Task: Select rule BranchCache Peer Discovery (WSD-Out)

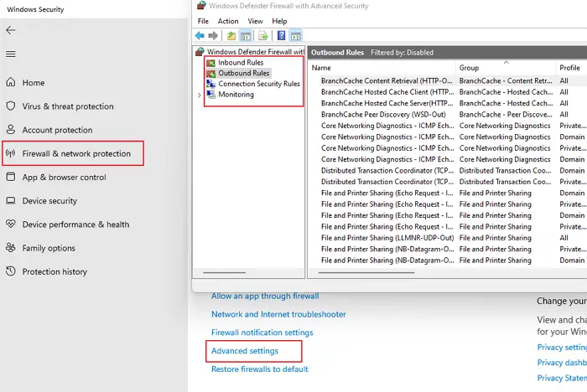Action: (x=383, y=115)
